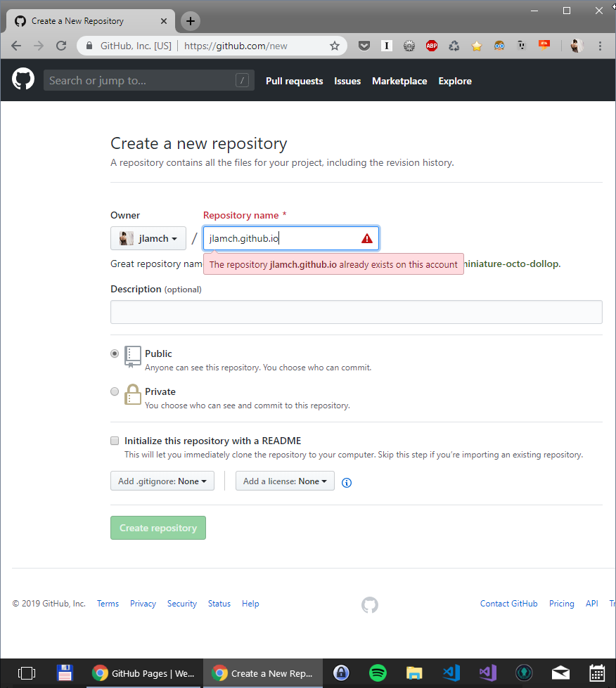Viewport: 616px width, 688px height.
Task: Click the info tooltip beside Add a license
Action: tap(346, 482)
